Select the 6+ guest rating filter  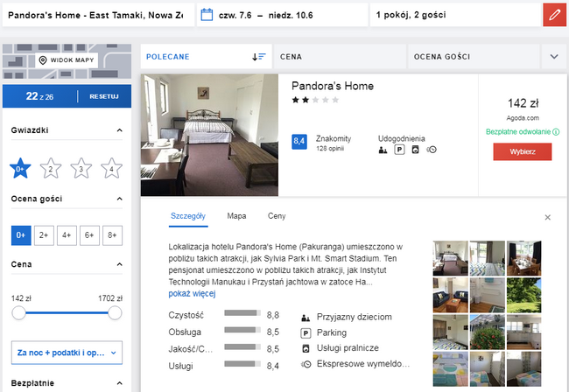[88, 234]
